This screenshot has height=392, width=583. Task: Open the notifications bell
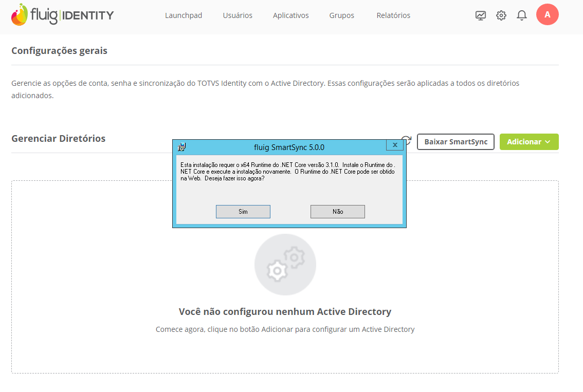tap(522, 15)
